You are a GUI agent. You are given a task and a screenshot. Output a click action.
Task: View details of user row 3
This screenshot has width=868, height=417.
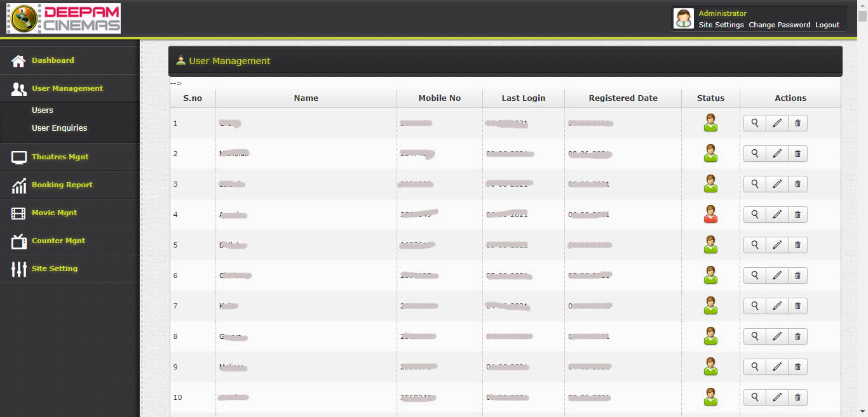755,184
